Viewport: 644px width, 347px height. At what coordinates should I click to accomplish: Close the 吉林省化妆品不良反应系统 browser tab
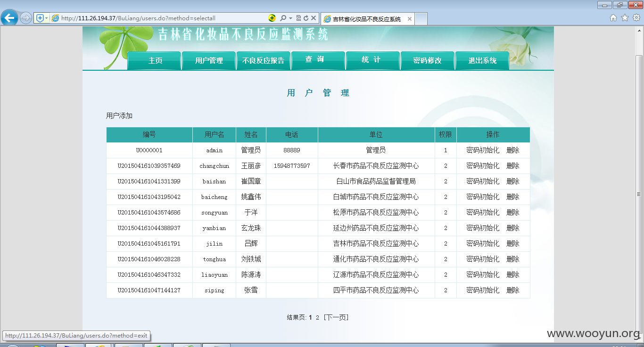[x=409, y=19]
